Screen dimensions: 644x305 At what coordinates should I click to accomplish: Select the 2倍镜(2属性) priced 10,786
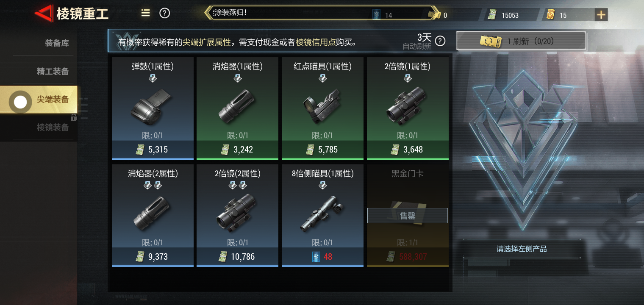click(237, 216)
